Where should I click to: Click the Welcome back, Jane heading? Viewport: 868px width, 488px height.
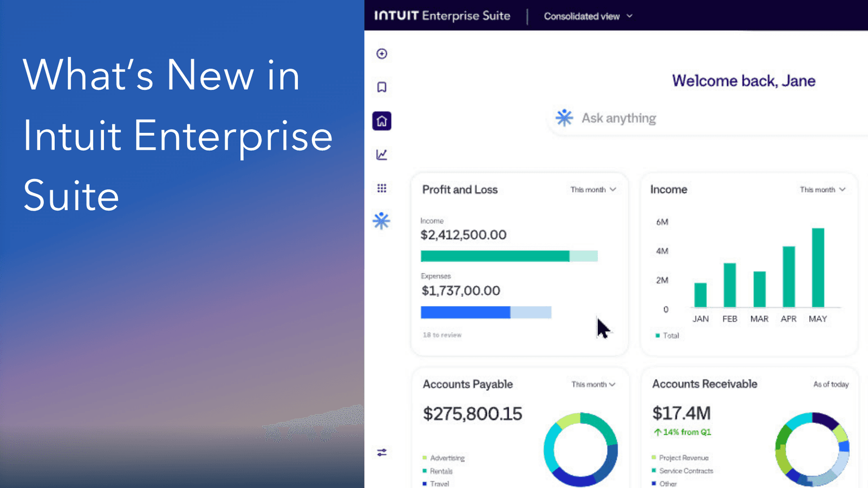[x=744, y=81]
